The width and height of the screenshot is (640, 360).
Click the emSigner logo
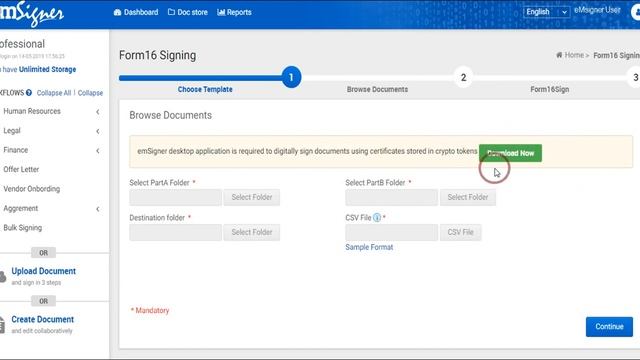[x=32, y=13]
